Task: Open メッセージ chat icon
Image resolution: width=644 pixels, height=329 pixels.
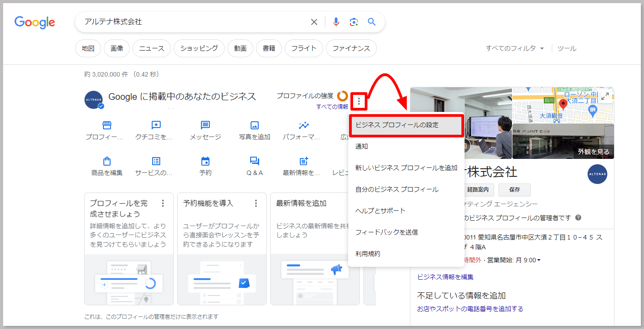Action: [x=205, y=125]
